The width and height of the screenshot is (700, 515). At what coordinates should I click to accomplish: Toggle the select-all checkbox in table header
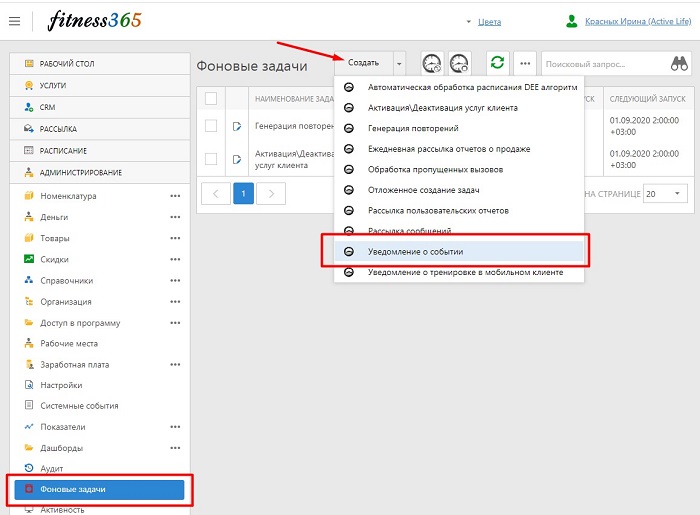[x=211, y=99]
